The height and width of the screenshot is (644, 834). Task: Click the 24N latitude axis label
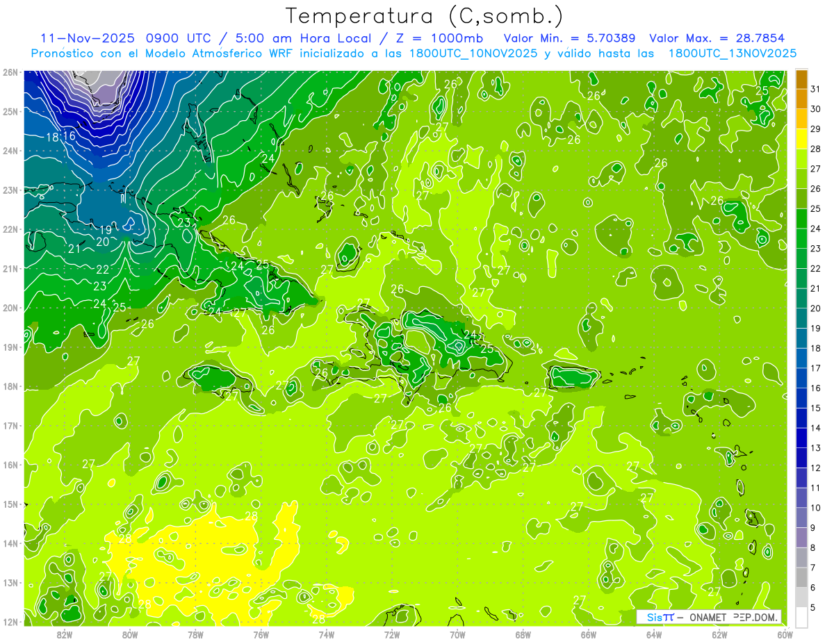click(10, 151)
